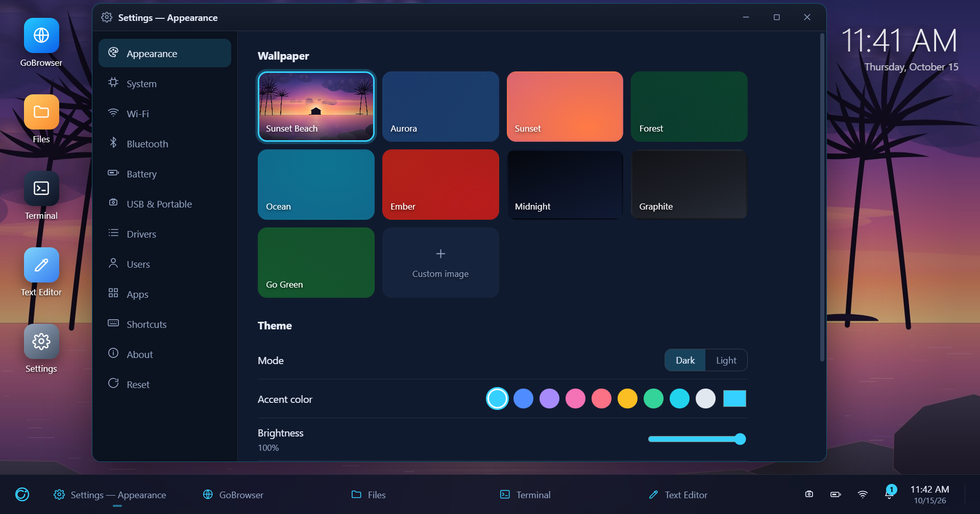
Task: Choose the Sunset wallpaper tile
Action: pyautogui.click(x=565, y=107)
